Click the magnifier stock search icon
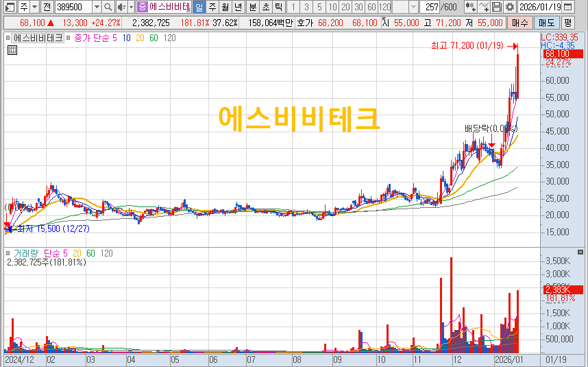This screenshot has width=588, height=367. tap(108, 7)
